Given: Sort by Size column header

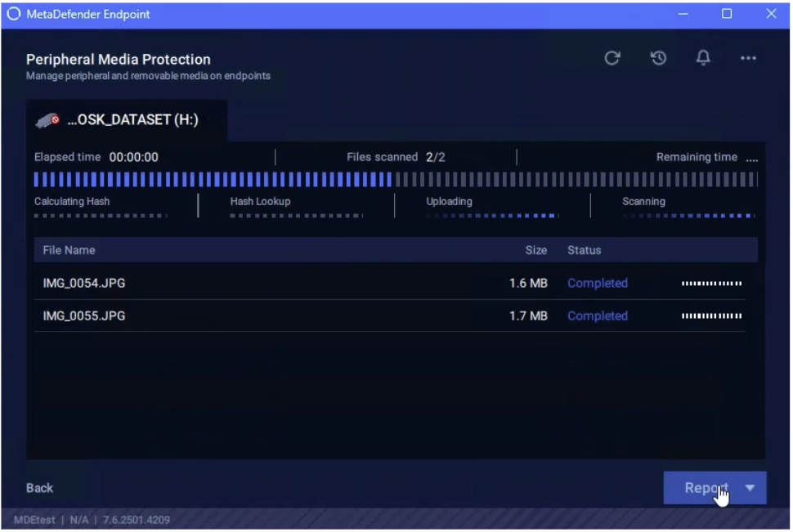Looking at the screenshot, I should [536, 250].
